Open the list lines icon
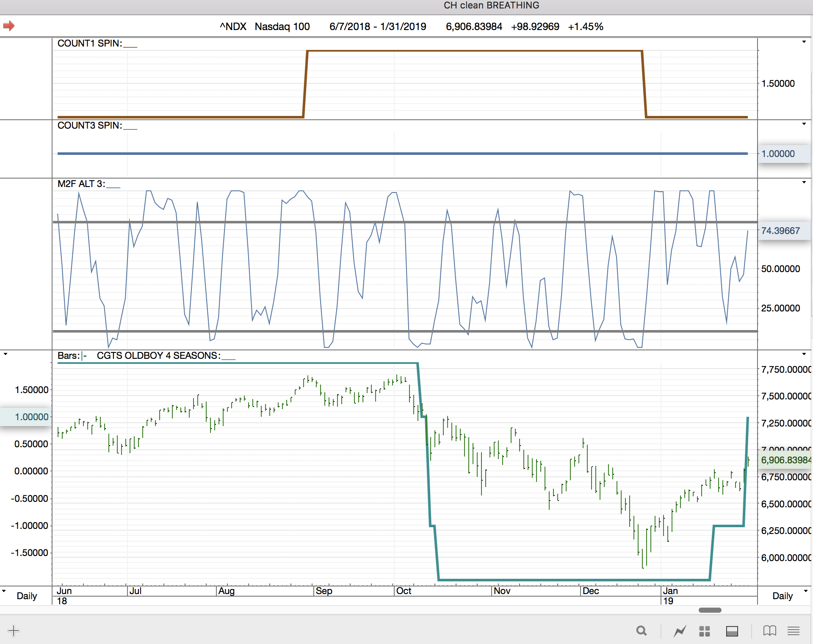 point(794,631)
